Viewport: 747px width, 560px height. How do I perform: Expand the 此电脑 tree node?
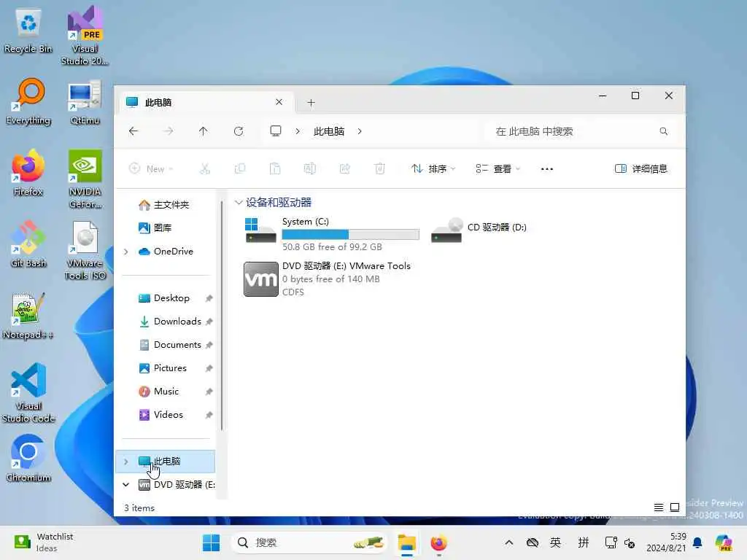click(125, 462)
